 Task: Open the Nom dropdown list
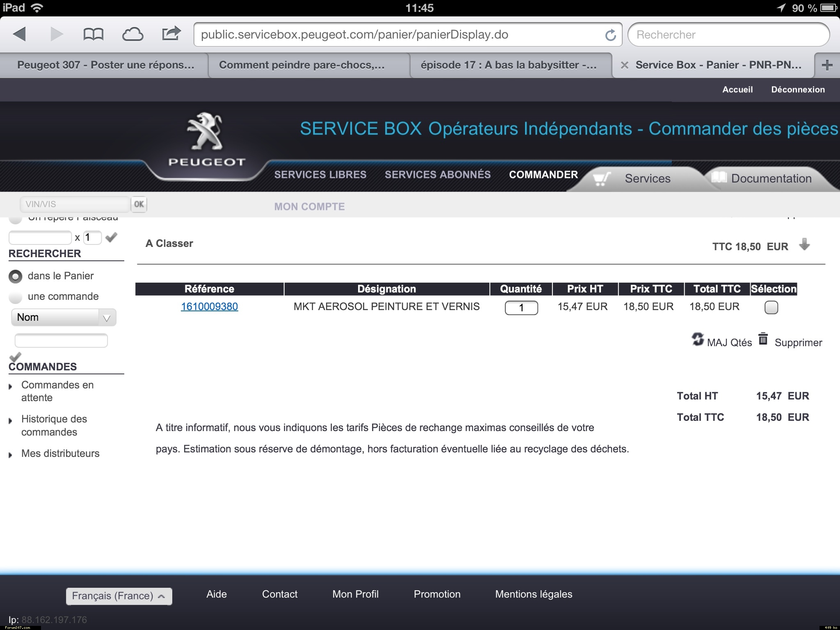point(64,317)
